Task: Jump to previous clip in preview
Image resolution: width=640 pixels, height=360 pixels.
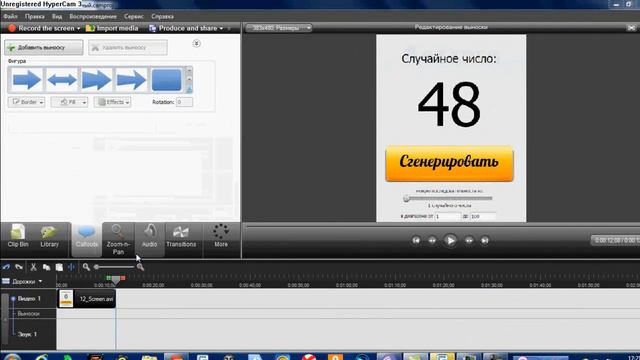Action: click(x=416, y=240)
